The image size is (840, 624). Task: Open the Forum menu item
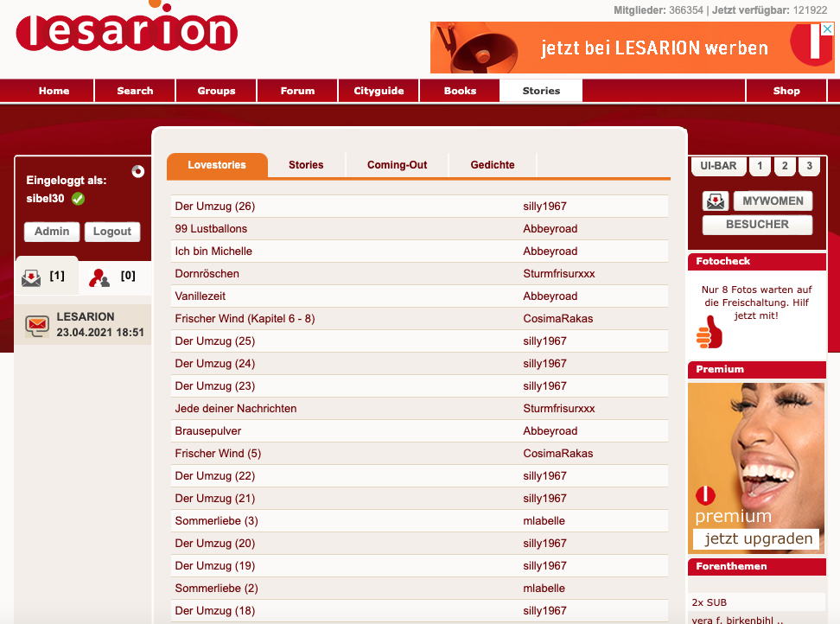[297, 91]
